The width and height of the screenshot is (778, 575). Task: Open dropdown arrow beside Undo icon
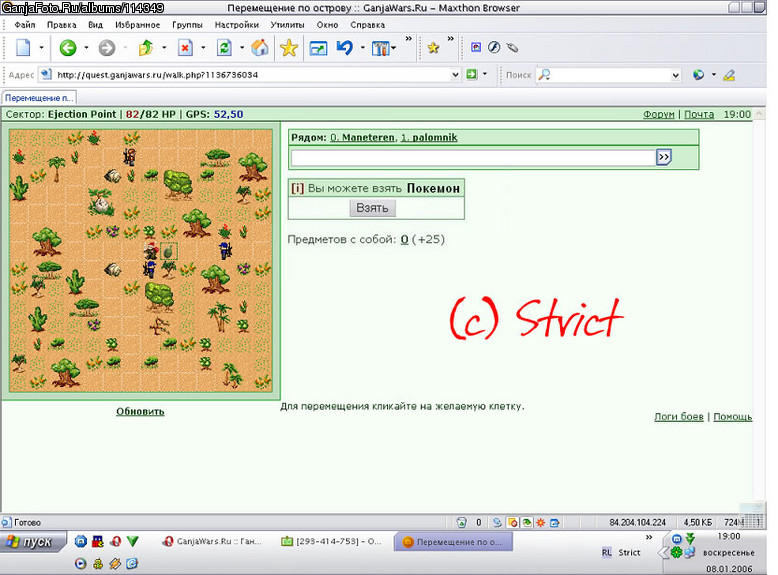pos(363,48)
